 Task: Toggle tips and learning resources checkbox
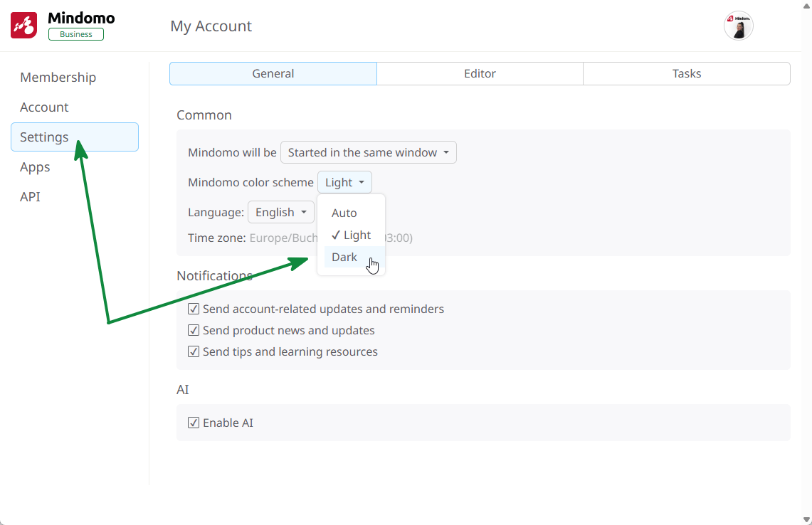click(x=193, y=351)
